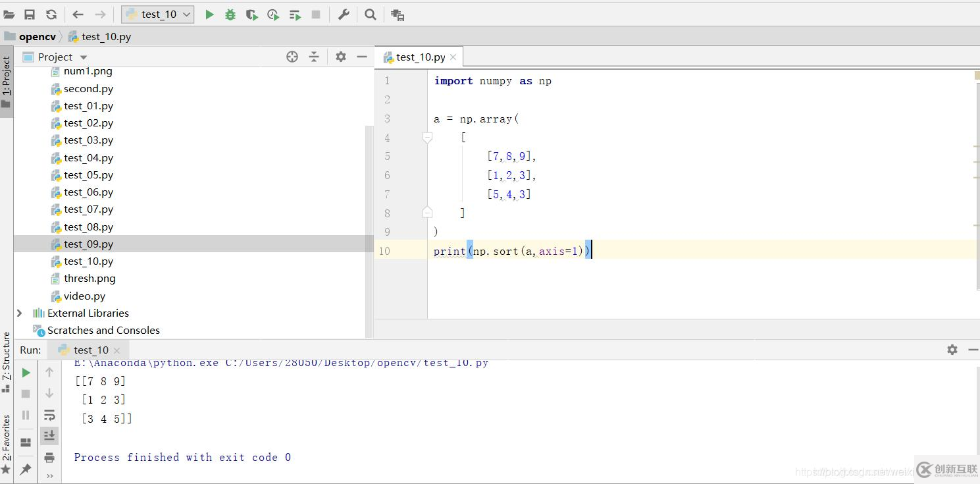Select test_06.py in the project tree
Viewport: 980px width, 484px height.
pyautogui.click(x=88, y=192)
